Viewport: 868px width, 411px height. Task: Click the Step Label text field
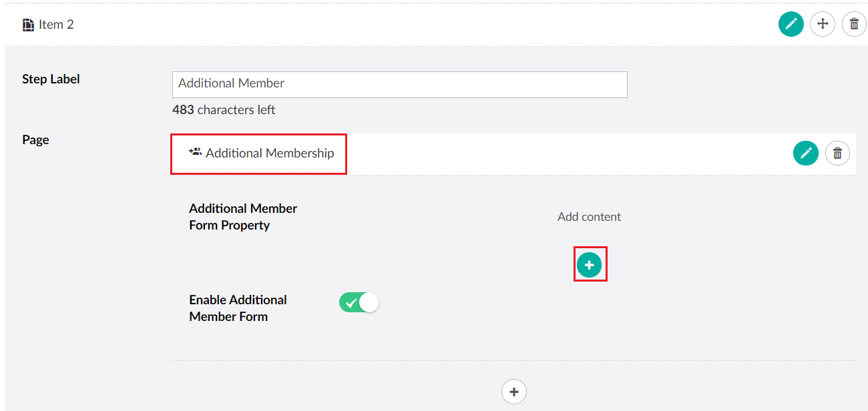(399, 84)
